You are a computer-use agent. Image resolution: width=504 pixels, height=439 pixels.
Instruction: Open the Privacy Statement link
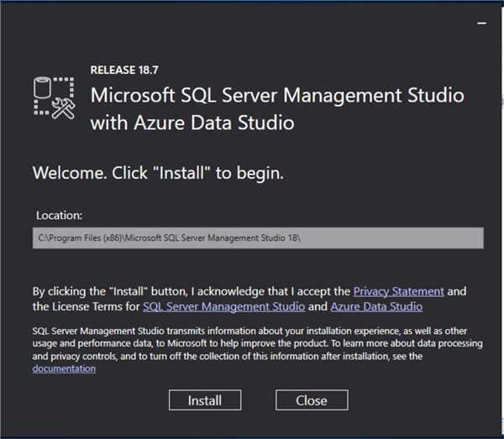[398, 291]
